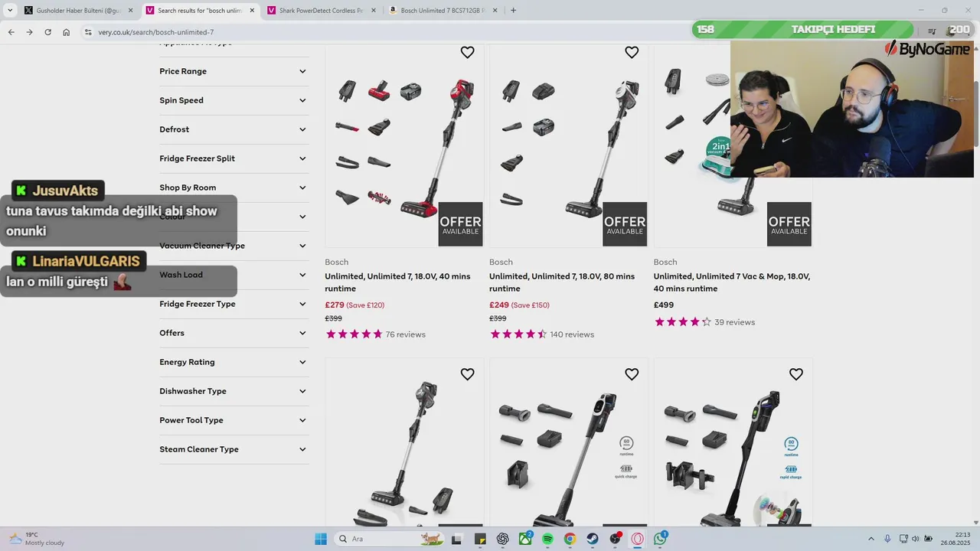Viewport: 980px width, 551px height.
Task: Open the weather widget showing 19°C
Action: pyautogui.click(x=37, y=539)
